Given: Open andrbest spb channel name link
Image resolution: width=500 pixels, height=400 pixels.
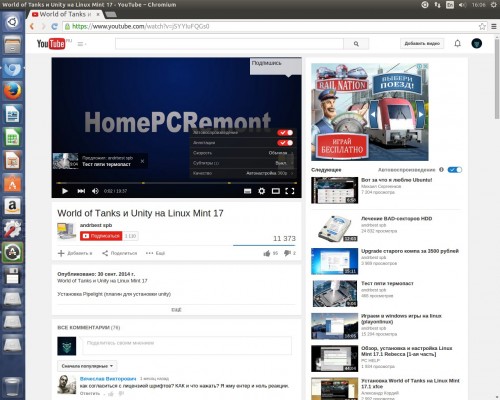Looking at the screenshot, I should click(x=96, y=225).
